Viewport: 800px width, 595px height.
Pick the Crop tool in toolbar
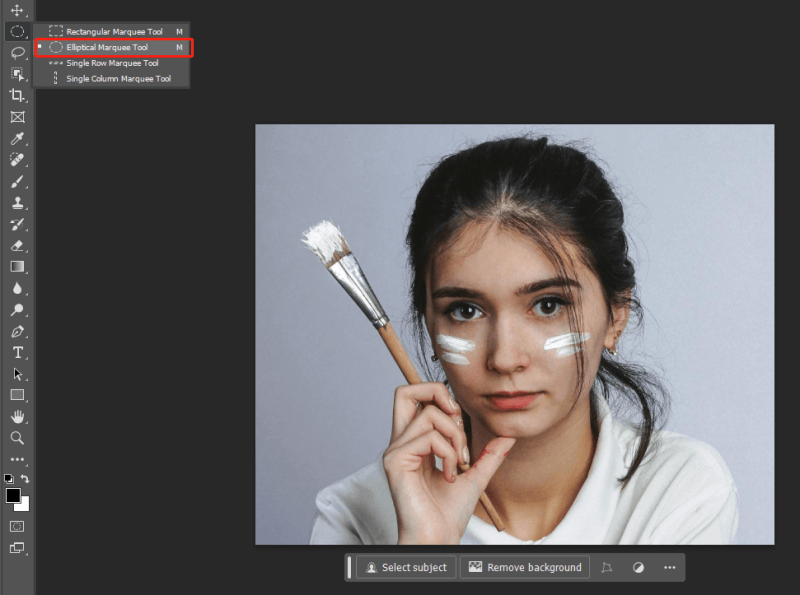tap(17, 95)
